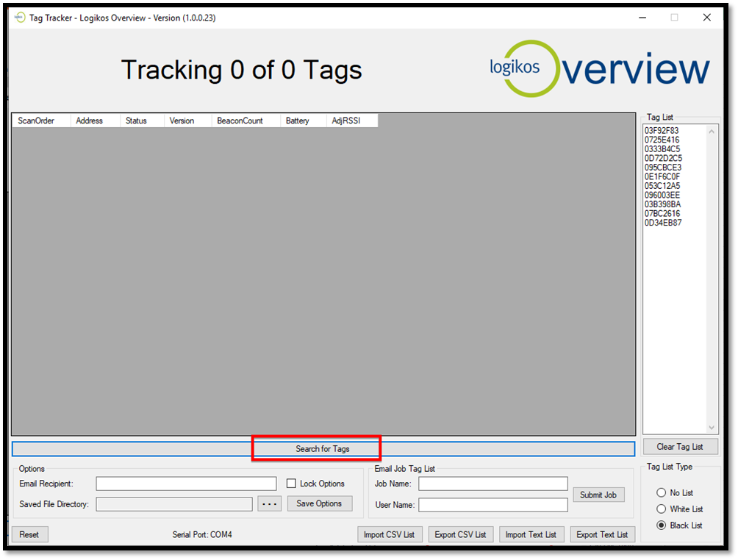The width and height of the screenshot is (738, 560).
Task: Sort by the ScanOrder column header
Action: (37, 121)
